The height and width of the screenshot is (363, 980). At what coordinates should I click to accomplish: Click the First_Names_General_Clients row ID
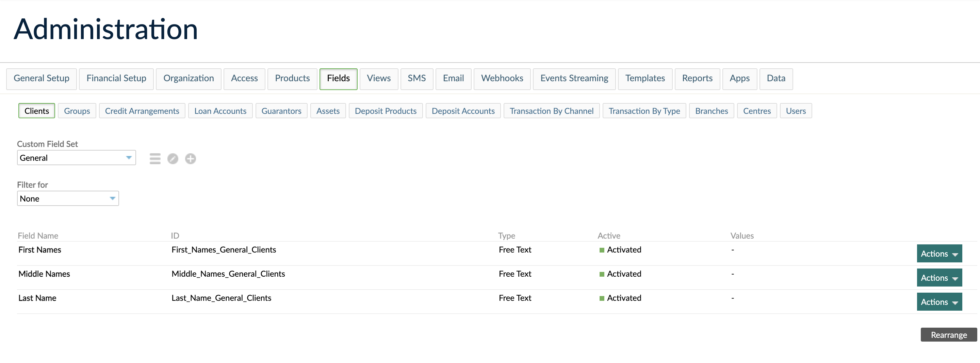tap(224, 250)
